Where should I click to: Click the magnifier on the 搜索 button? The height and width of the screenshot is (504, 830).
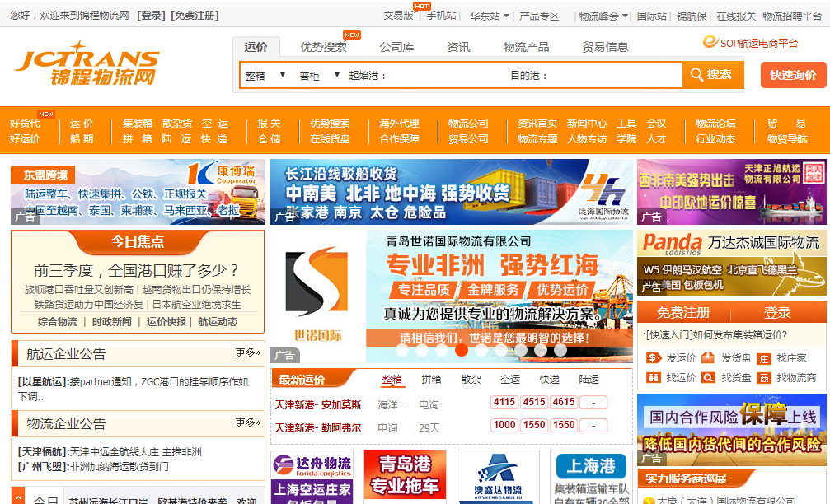(697, 74)
